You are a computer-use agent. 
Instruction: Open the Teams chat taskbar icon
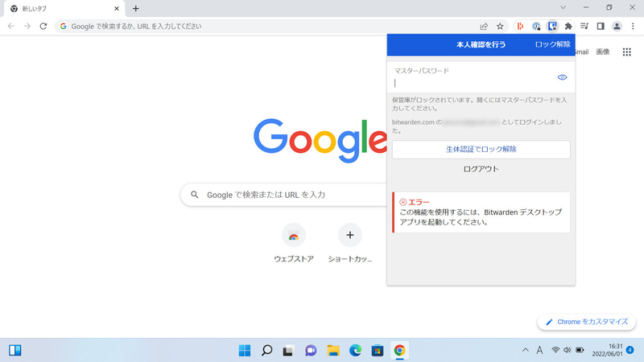tap(311, 350)
